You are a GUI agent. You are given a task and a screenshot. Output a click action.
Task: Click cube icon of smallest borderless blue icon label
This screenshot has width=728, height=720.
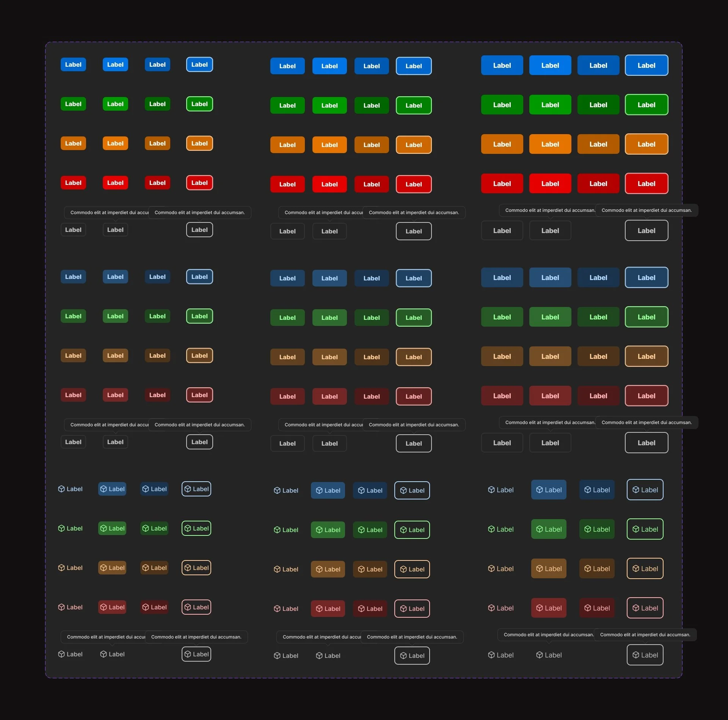coord(61,489)
